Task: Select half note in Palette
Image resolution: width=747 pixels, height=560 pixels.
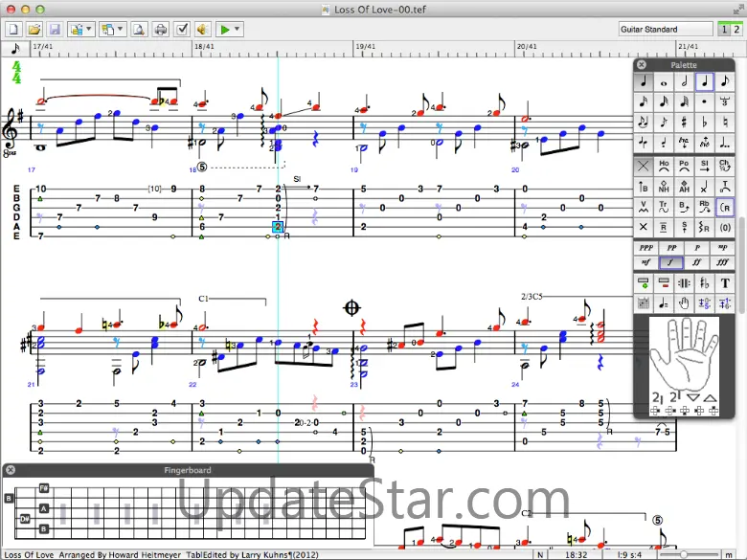Action: tap(684, 82)
